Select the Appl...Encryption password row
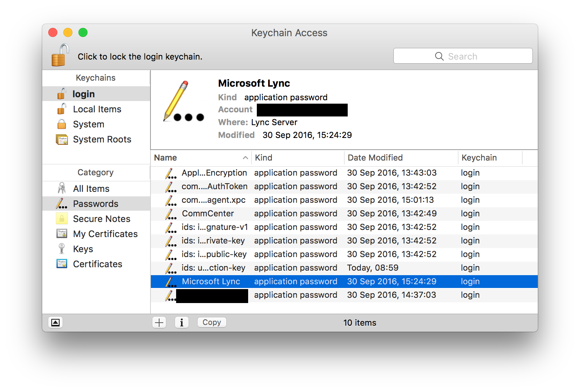 [x=344, y=173]
